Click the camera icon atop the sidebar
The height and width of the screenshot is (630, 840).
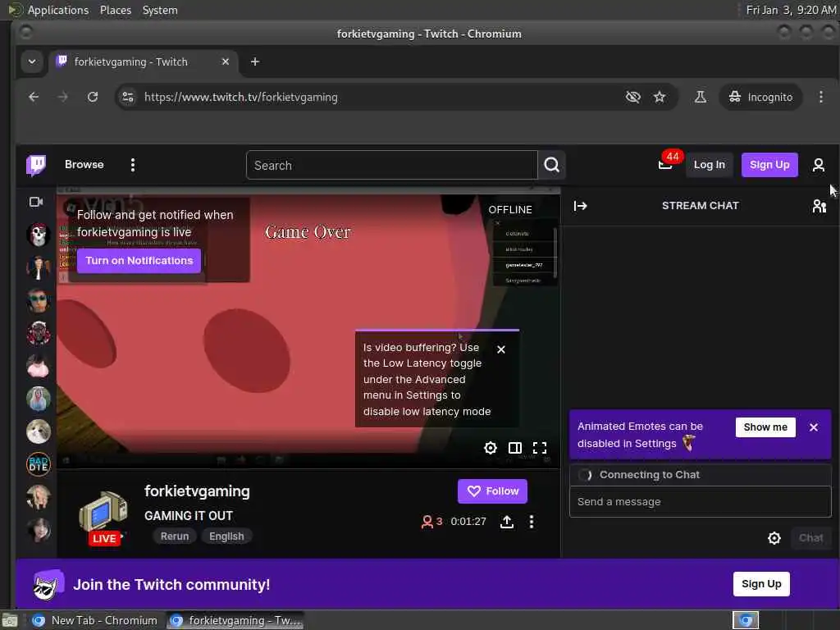[x=36, y=202]
